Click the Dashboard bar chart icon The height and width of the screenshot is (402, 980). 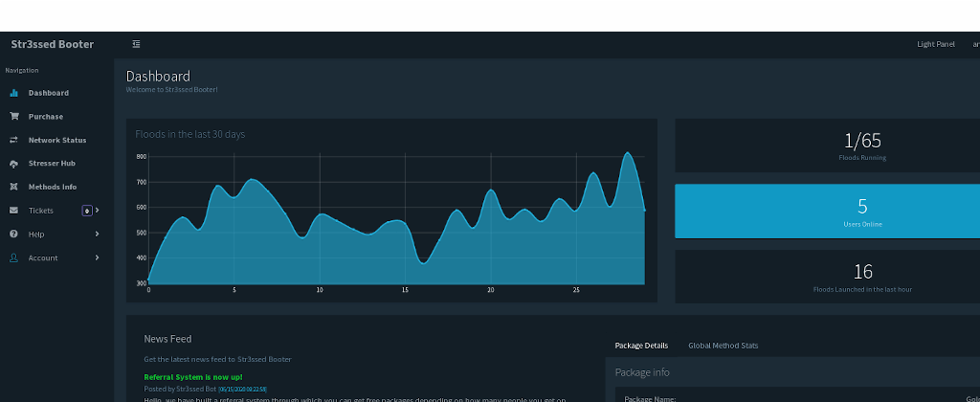click(13, 93)
